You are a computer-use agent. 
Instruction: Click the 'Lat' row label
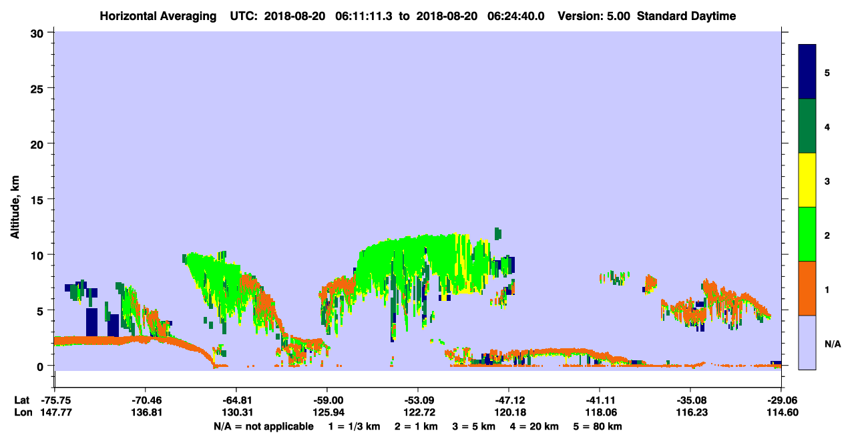pyautogui.click(x=22, y=400)
